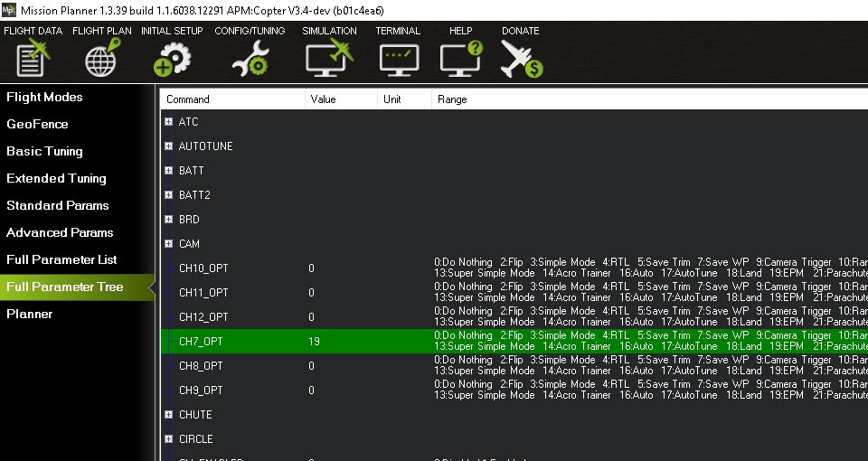Expand the CIRCLE parameter group

pos(169,439)
